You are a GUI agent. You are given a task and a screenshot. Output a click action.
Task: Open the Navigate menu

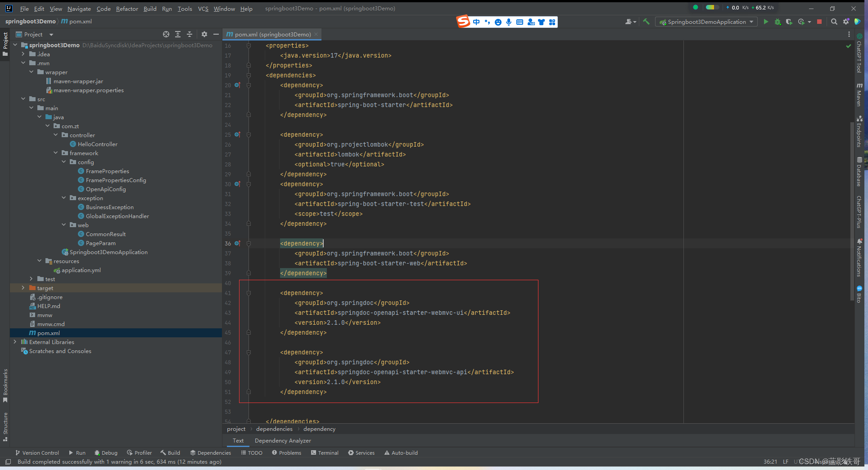coord(79,9)
